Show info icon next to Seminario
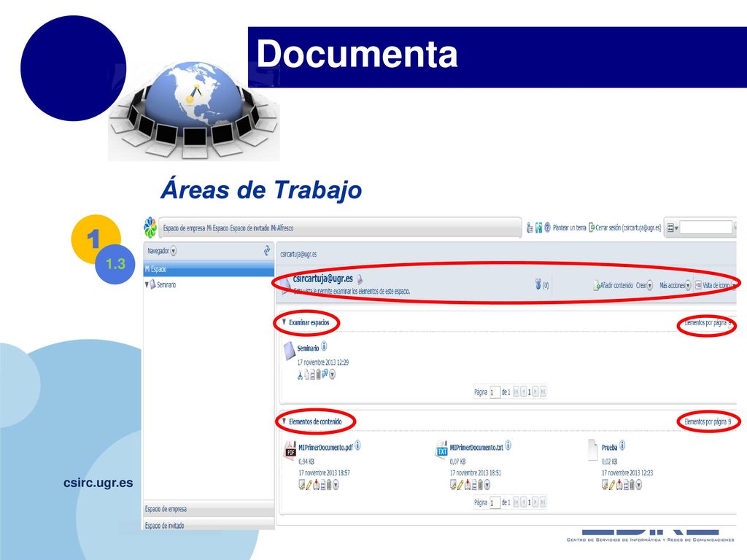Screen dimensions: 747x560 coord(324,346)
